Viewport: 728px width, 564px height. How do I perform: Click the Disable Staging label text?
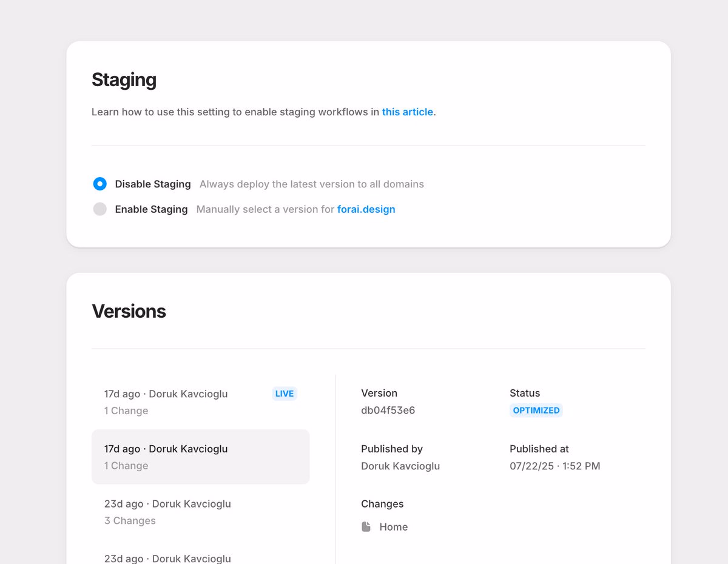click(x=153, y=184)
